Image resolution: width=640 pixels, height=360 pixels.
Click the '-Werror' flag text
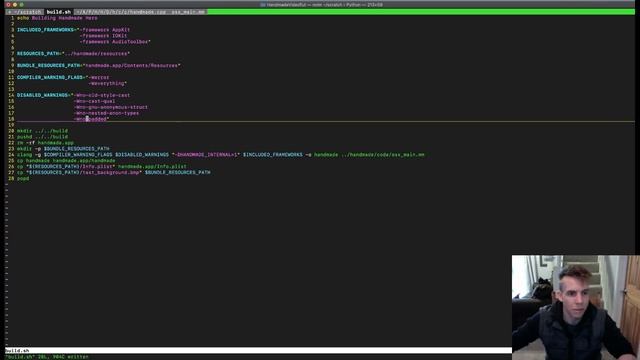click(99, 77)
